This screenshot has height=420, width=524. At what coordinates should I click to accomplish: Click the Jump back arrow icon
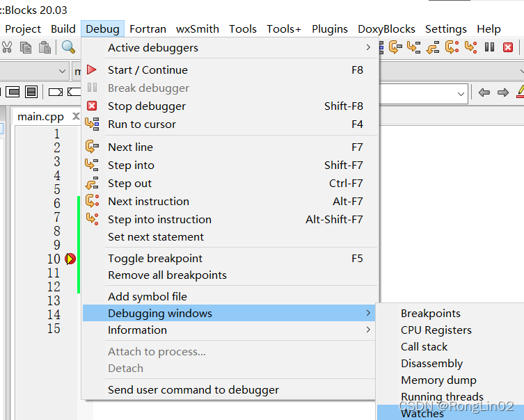point(484,92)
